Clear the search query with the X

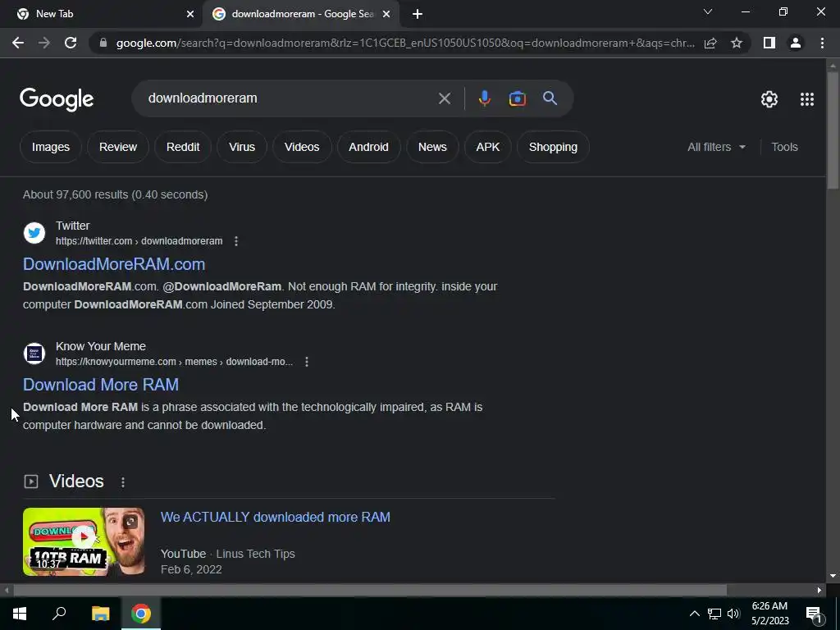pyautogui.click(x=444, y=98)
